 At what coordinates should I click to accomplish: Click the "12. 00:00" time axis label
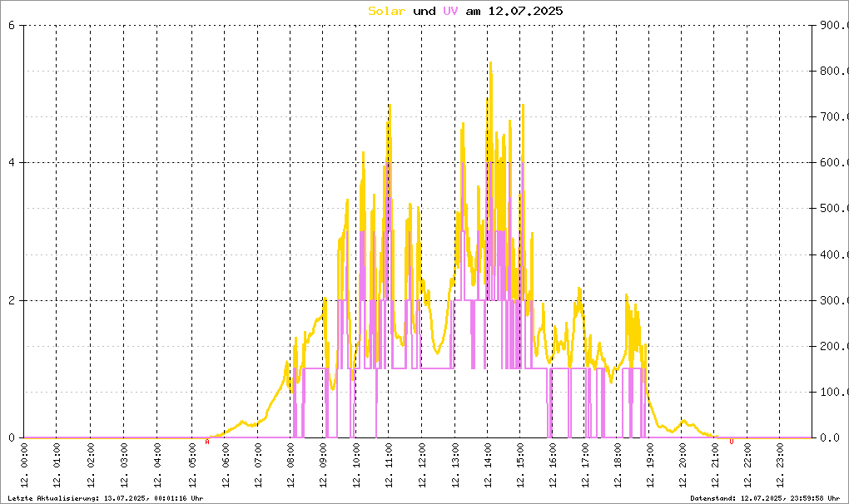click(24, 471)
